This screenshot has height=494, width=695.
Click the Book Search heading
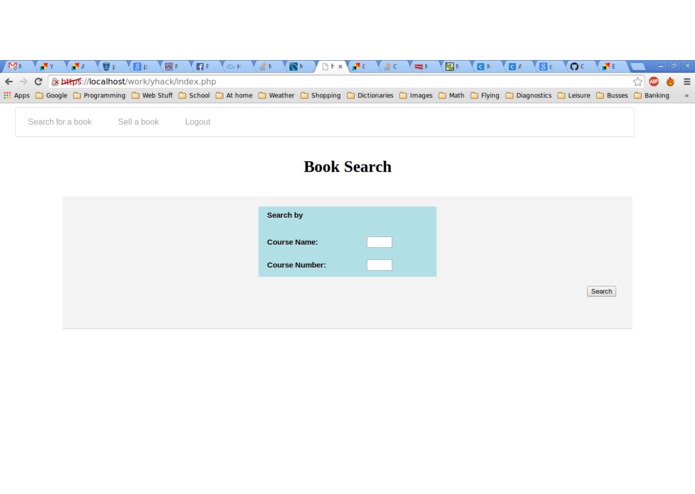pyautogui.click(x=348, y=167)
